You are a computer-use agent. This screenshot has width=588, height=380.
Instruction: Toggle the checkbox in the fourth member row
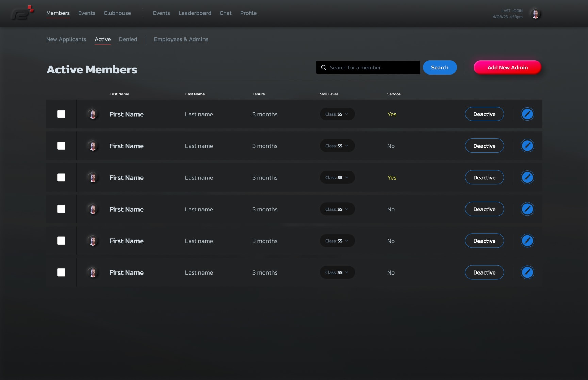[x=61, y=209]
